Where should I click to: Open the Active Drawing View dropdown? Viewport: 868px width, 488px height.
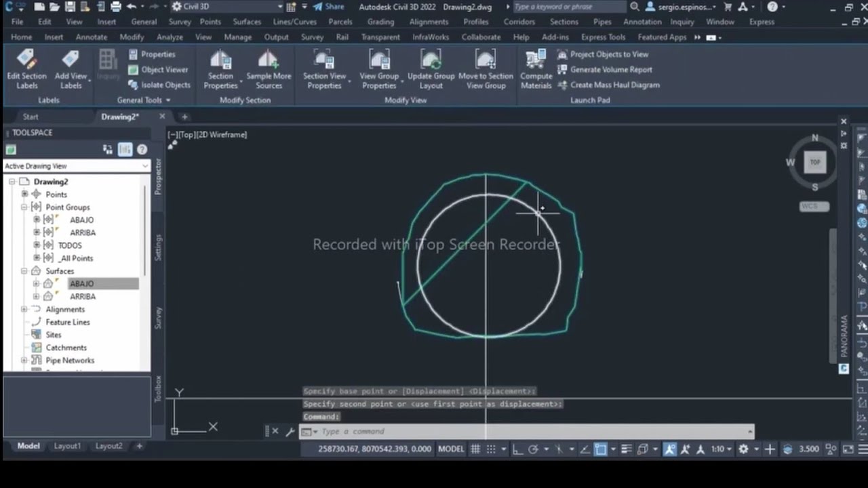pos(76,166)
